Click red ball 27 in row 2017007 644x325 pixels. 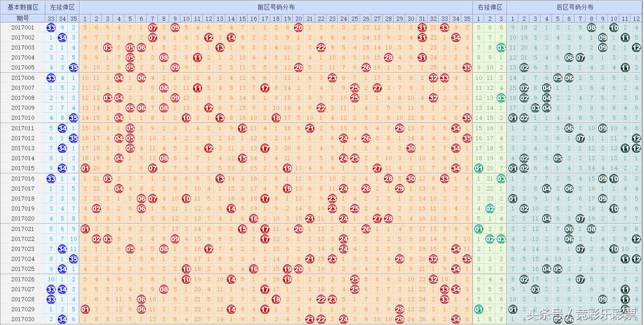click(377, 88)
